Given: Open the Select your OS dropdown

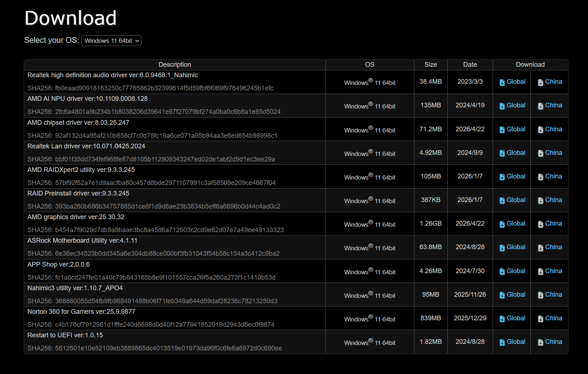Looking at the screenshot, I should (x=111, y=41).
